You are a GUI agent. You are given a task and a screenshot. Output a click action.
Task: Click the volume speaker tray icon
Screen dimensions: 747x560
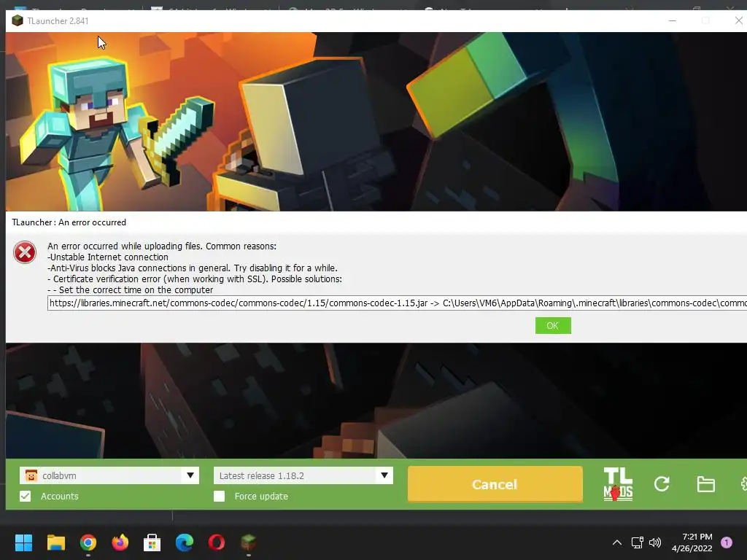point(655,542)
